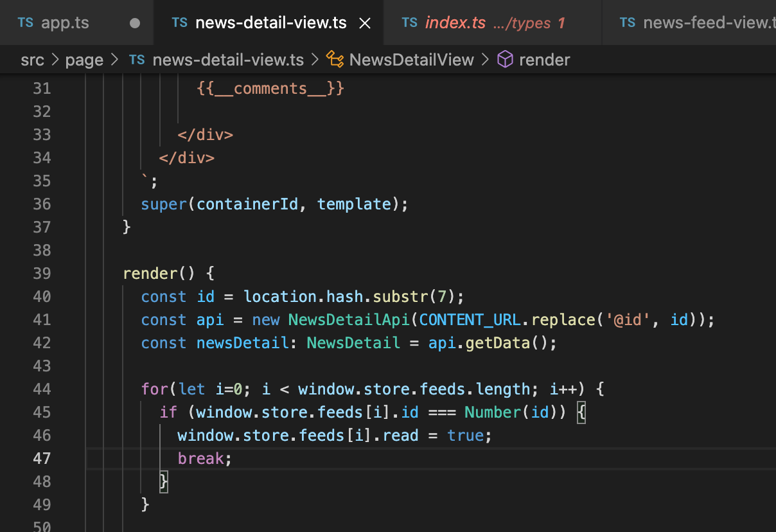Click line number 47 in gutter
Image resolution: width=776 pixels, height=532 pixels.
[x=42, y=458]
